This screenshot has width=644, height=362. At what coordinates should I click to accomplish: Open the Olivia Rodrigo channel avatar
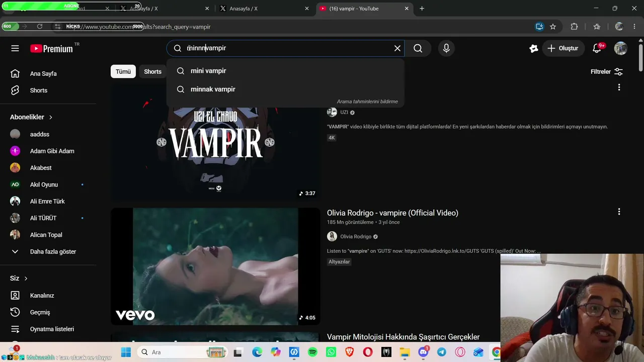[x=332, y=236]
